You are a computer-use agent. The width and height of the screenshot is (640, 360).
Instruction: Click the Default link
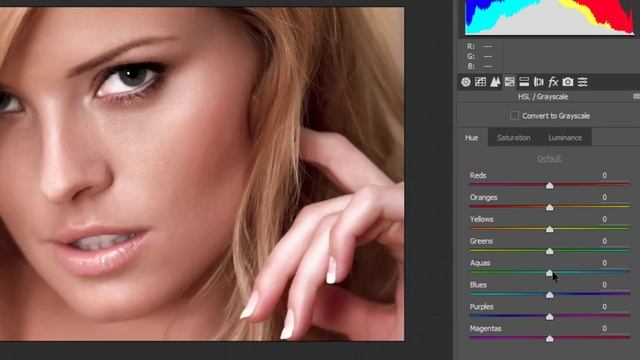(549, 158)
